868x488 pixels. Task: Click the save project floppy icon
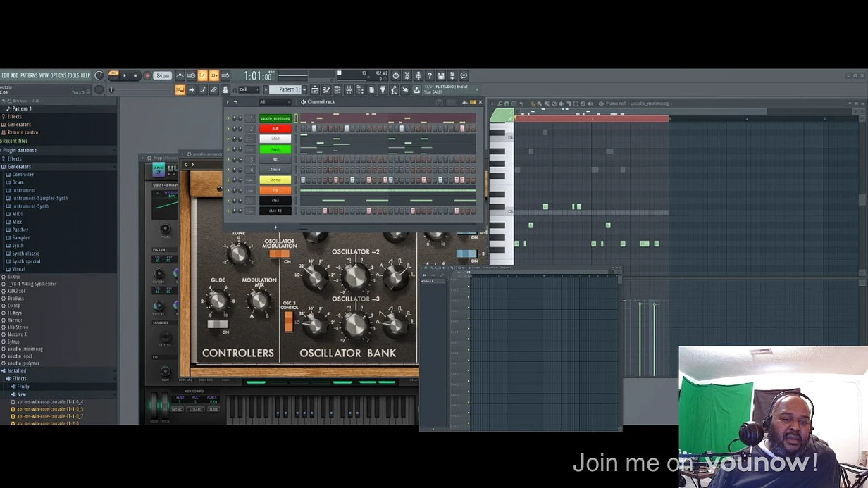[x=441, y=75]
